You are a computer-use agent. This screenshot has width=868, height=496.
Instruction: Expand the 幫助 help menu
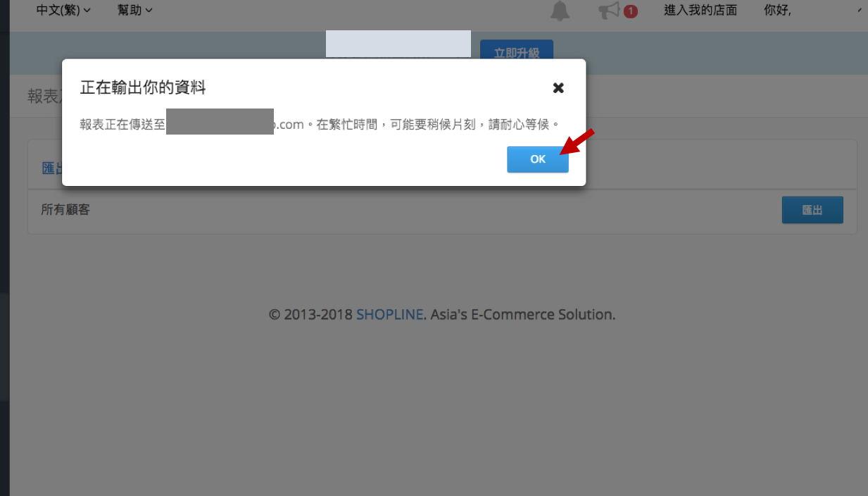[134, 10]
